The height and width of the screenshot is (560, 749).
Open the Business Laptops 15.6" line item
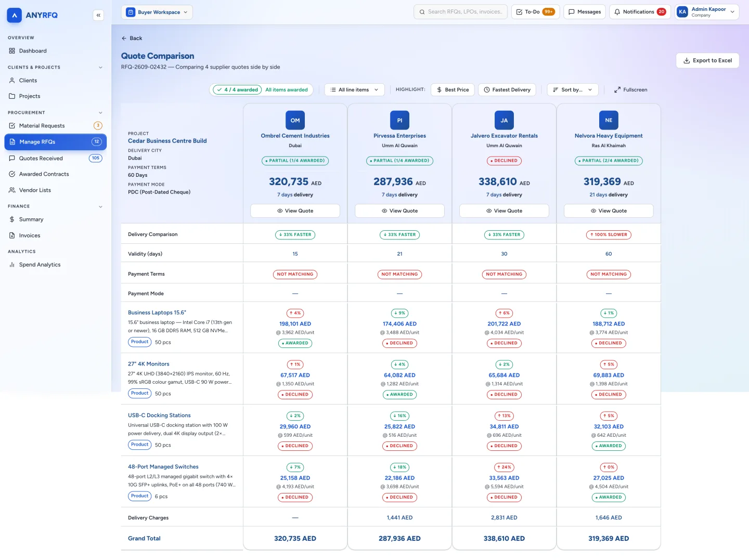pos(157,312)
